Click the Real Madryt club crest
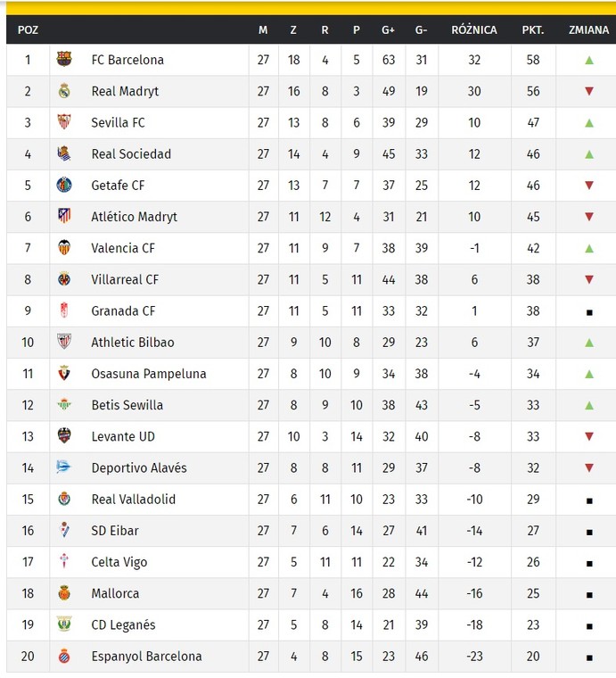The image size is (616, 678). coord(64,90)
